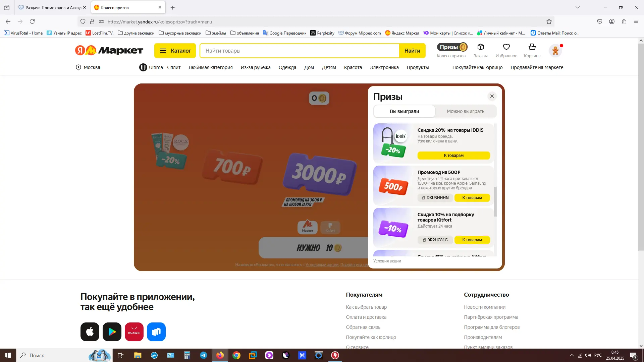List all tabs dropdown arrow
Screen dimensions: 644x362
[578, 7]
